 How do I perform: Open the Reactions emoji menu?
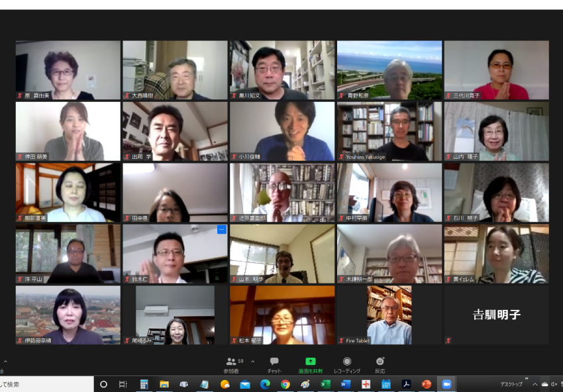pos(380,362)
